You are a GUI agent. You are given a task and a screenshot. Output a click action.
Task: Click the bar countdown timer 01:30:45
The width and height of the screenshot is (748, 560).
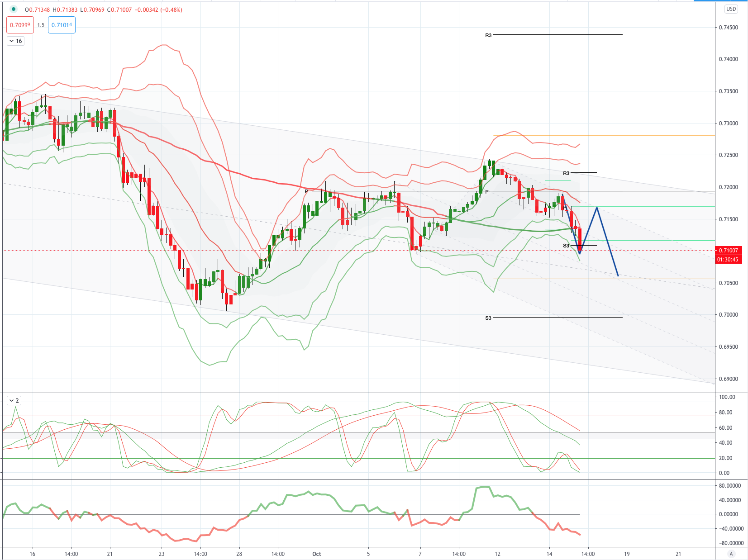[x=728, y=260]
